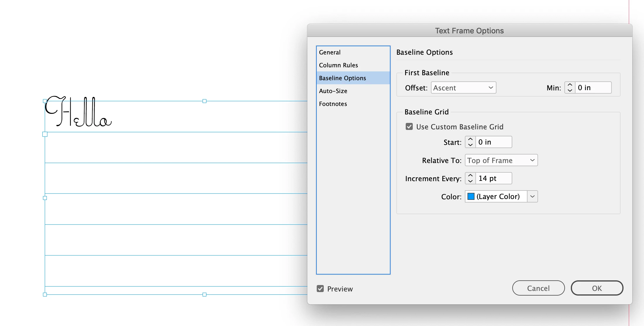Open Relative To dropdown
This screenshot has height=326, width=644.
(x=501, y=160)
